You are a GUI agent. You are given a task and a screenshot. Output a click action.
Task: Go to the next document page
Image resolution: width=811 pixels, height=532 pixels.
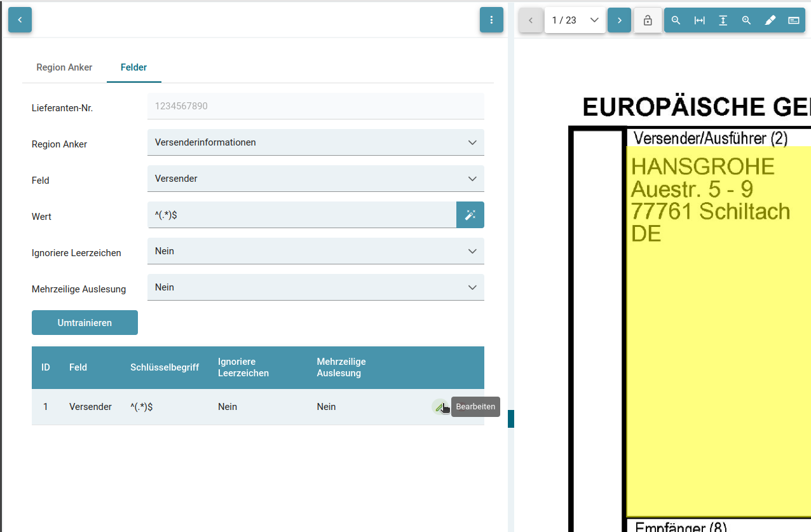pyautogui.click(x=619, y=20)
